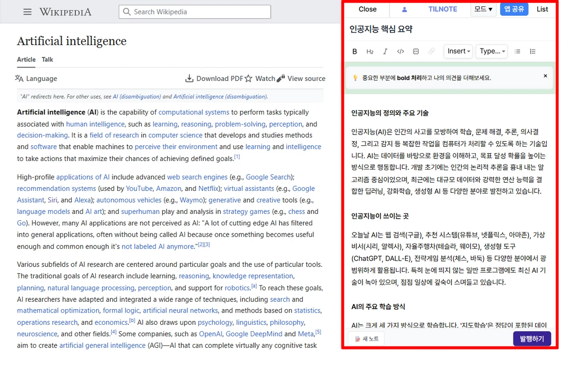Open artificial general intelligence link
The width and height of the screenshot is (588, 368).
(102, 345)
